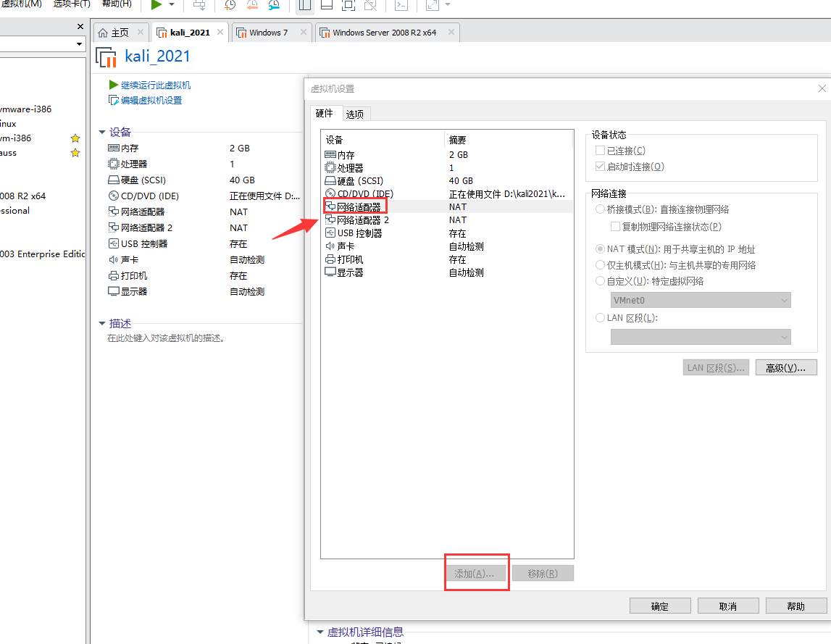
Task: Click the full screen mode icon
Action: 348,5
